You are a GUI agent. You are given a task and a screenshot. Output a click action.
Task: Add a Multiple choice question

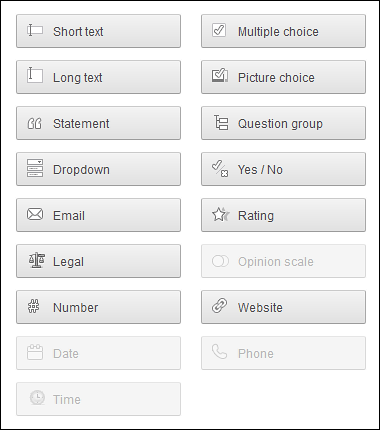tap(283, 31)
